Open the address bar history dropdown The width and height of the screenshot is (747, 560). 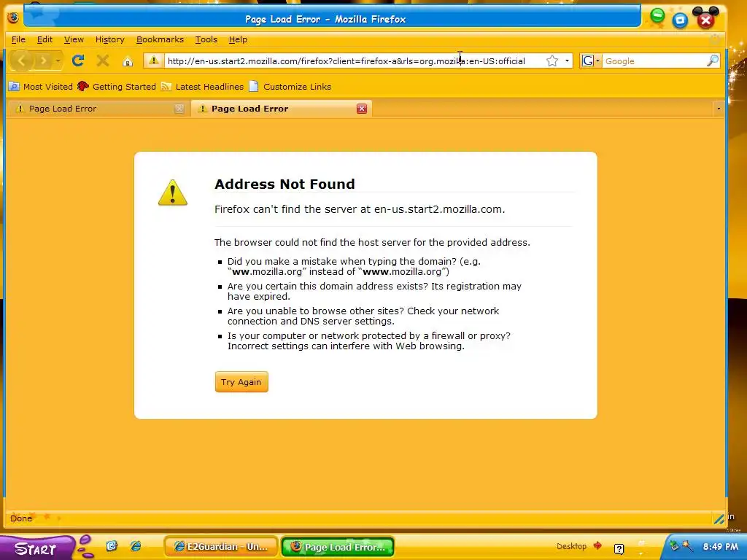pyautogui.click(x=567, y=61)
